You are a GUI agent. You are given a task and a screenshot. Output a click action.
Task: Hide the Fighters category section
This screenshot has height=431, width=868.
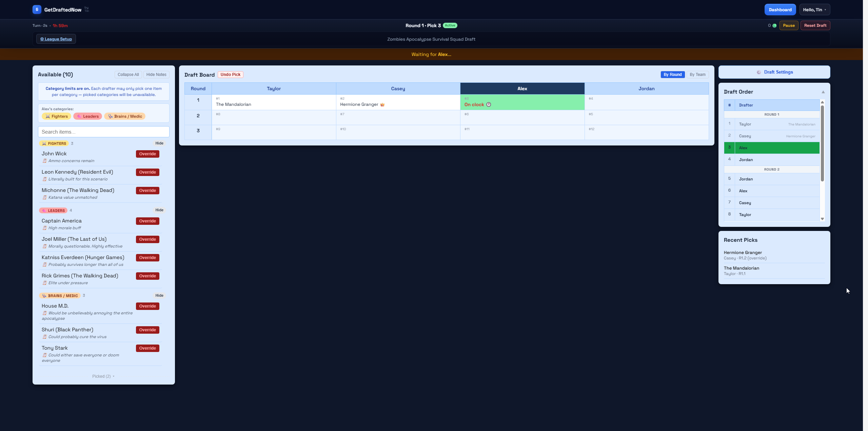tap(159, 143)
